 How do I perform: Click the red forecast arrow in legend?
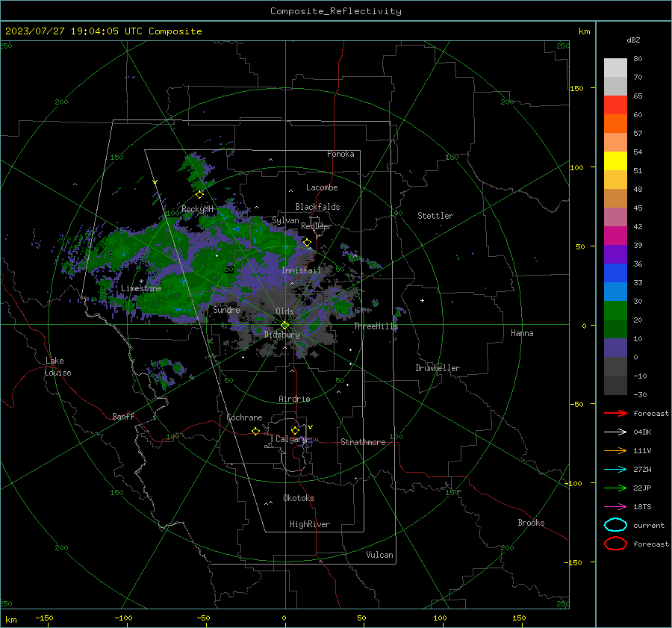(615, 413)
